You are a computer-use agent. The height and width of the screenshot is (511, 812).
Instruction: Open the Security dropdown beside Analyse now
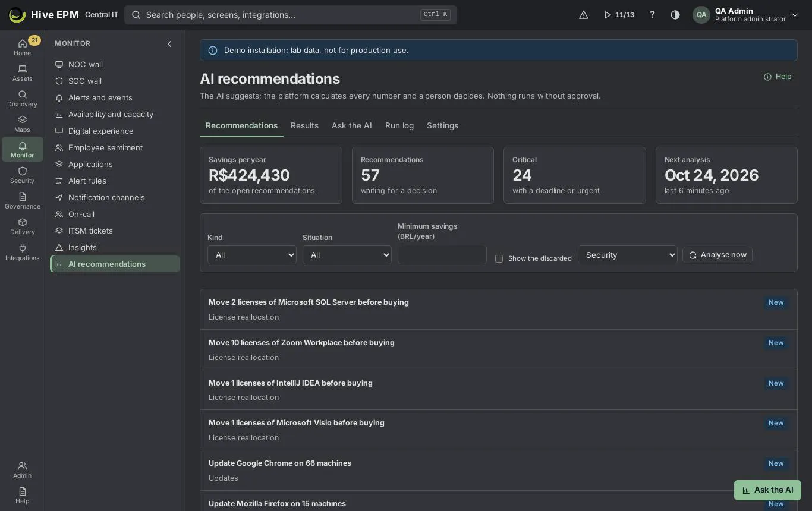tap(628, 255)
